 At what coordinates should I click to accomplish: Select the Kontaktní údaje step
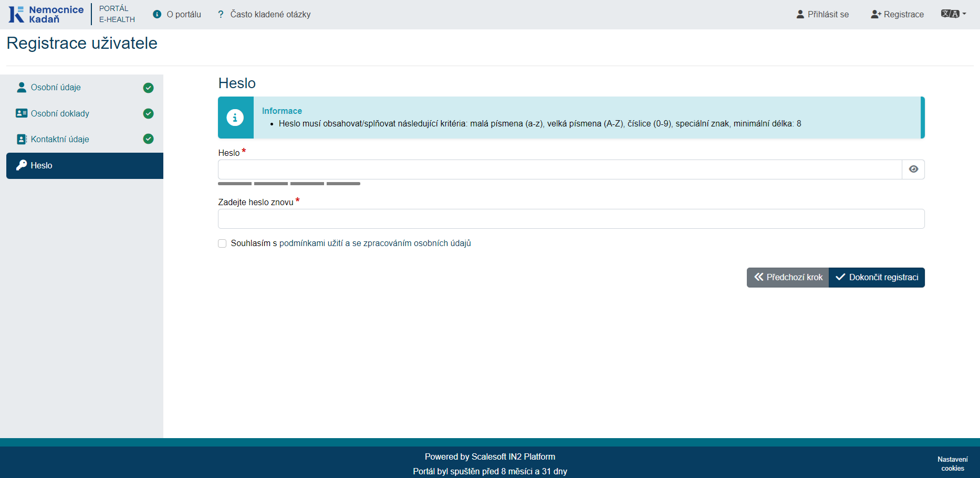tap(85, 139)
